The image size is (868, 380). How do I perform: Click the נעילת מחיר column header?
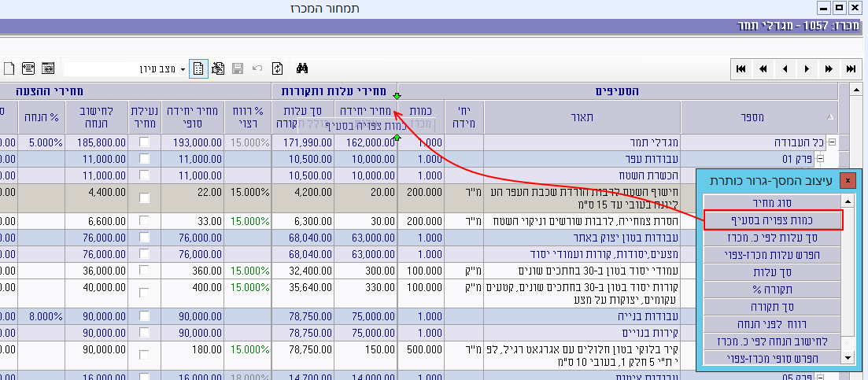coord(145,116)
